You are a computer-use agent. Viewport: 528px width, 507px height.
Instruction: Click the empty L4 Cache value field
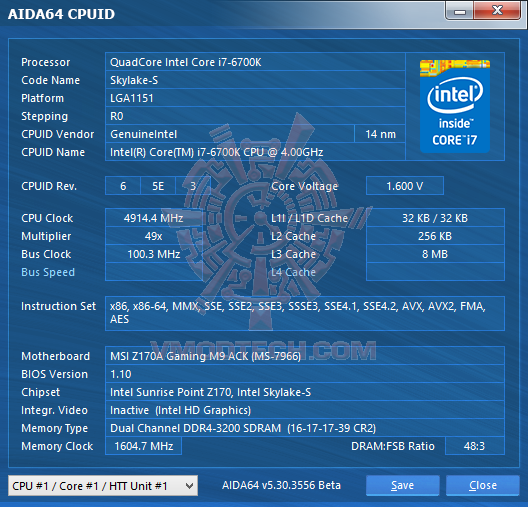tap(435, 272)
